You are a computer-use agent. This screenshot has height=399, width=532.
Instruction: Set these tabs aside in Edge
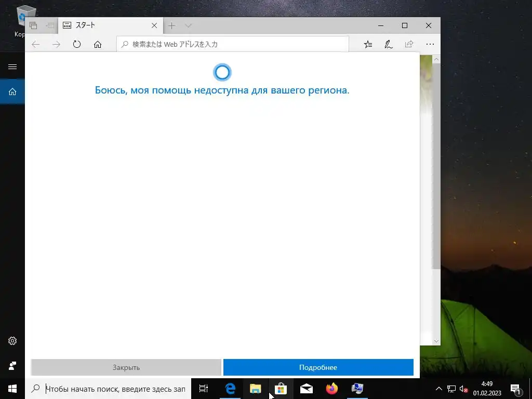[x=50, y=25]
